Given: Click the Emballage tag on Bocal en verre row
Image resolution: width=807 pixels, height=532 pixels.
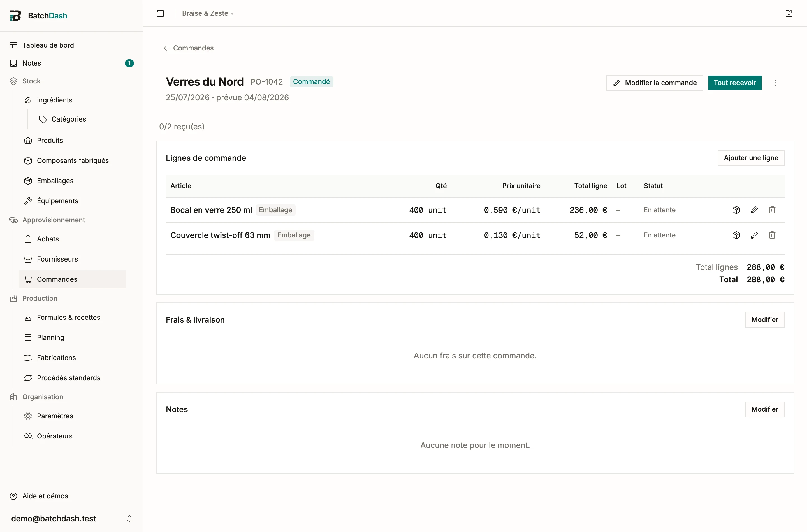Looking at the screenshot, I should [x=275, y=210].
